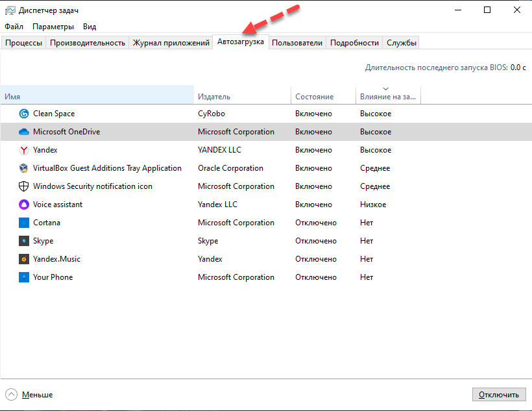Click Среднее impact in VirtualBox row
The image size is (532, 411).
(375, 168)
